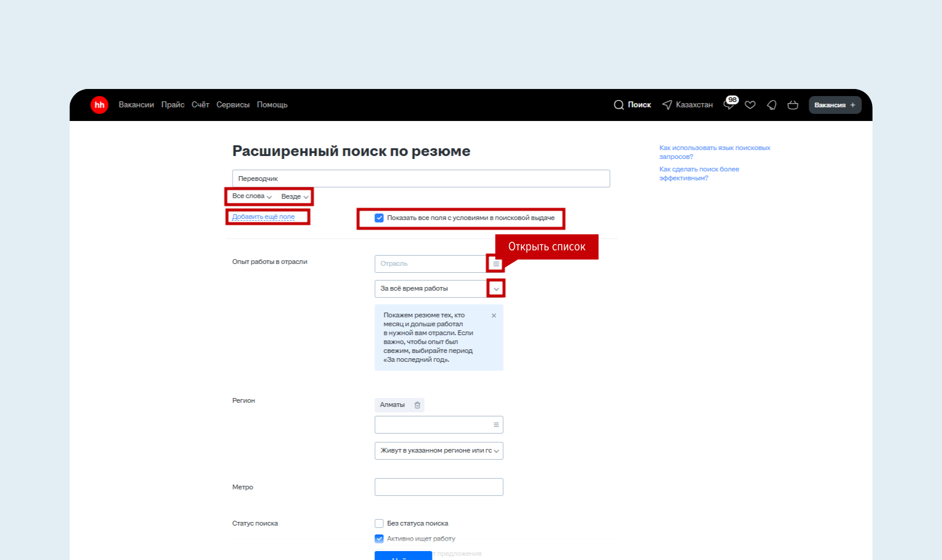Image resolution: width=942 pixels, height=560 pixels.
Task: Open favorites heart icon in header
Action: coord(750,105)
